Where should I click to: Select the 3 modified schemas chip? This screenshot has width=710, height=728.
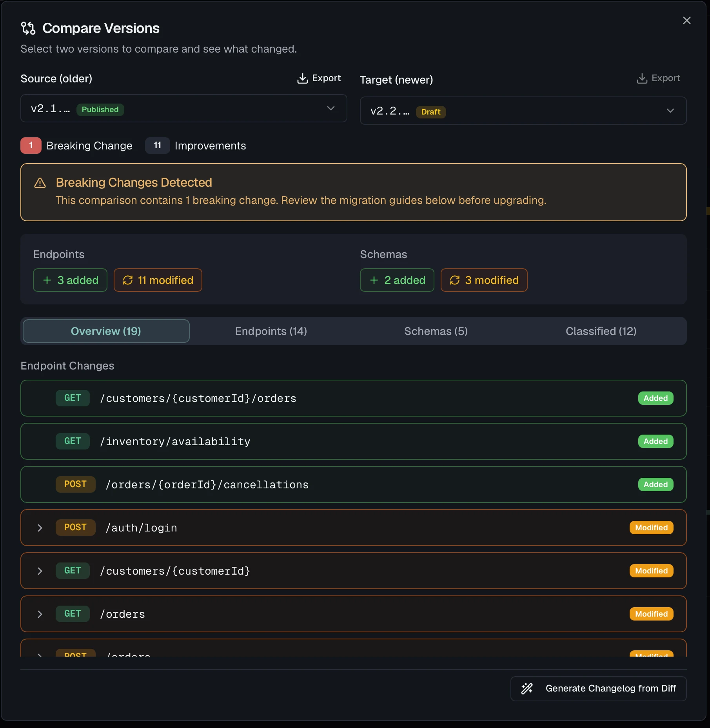tap(484, 280)
